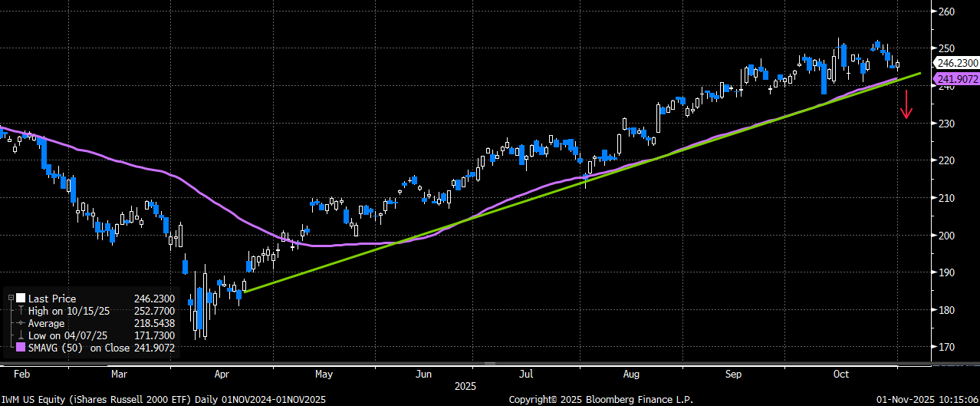This screenshot has width=980, height=406.
Task: Click the May month label
Action: 323,375
